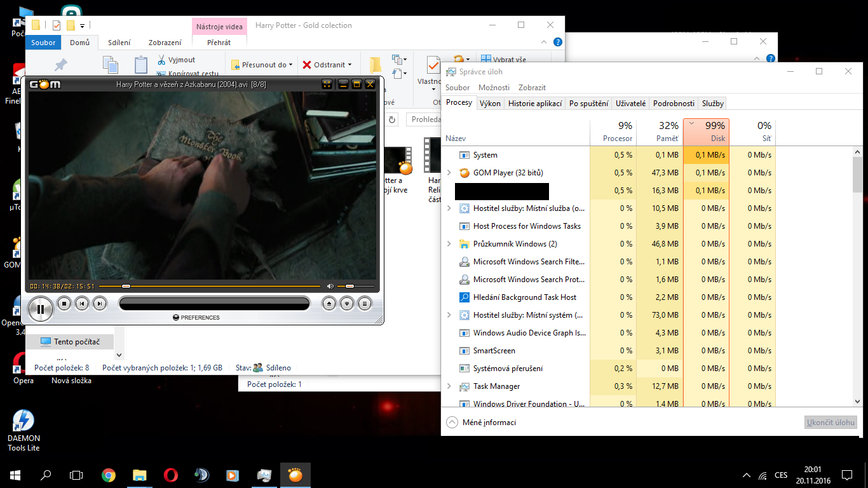Image resolution: width=868 pixels, height=488 pixels.
Task: Switch to Po spuštění tab
Action: (x=588, y=104)
